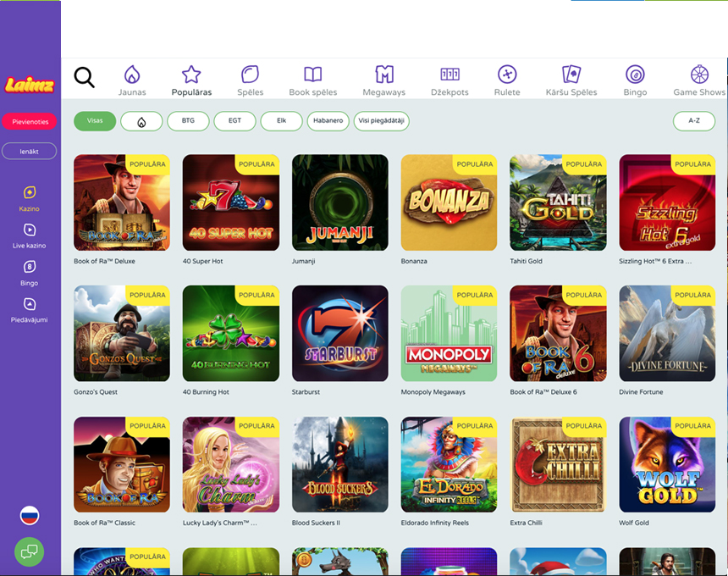
Task: Open the live chat bubble icon
Action: point(30,551)
